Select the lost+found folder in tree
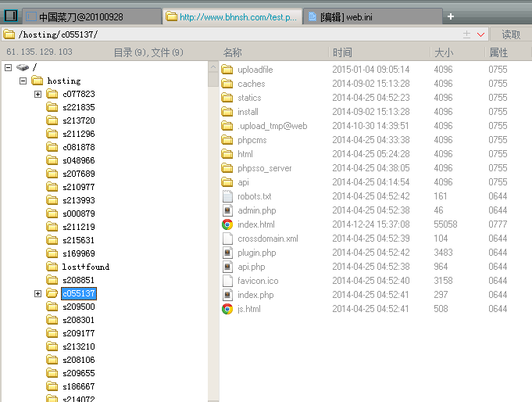 point(85,267)
